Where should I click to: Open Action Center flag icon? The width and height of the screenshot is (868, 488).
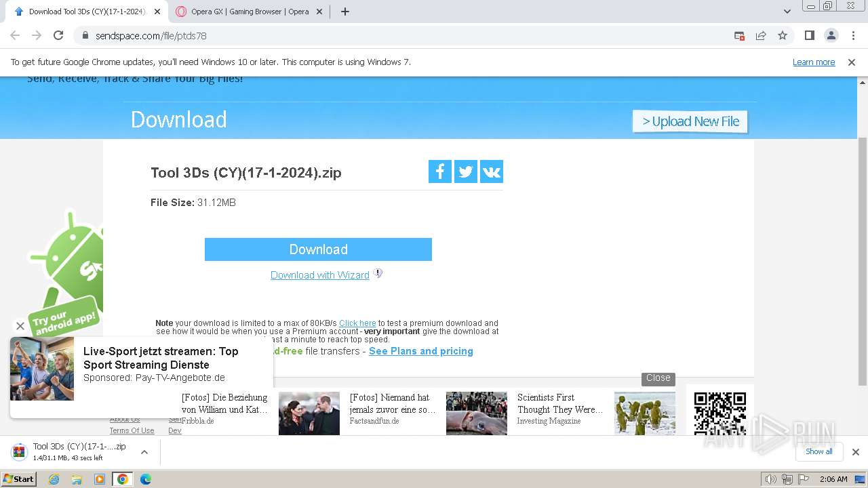click(803, 479)
